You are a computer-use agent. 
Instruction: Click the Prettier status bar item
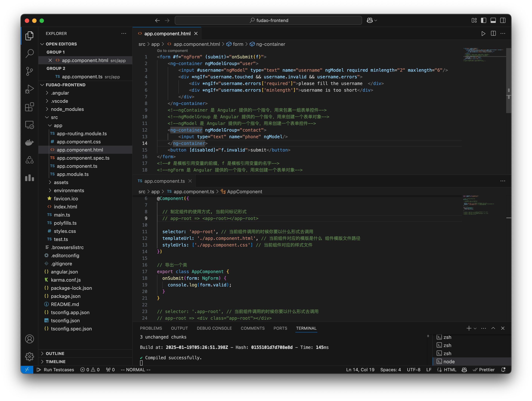point(484,370)
